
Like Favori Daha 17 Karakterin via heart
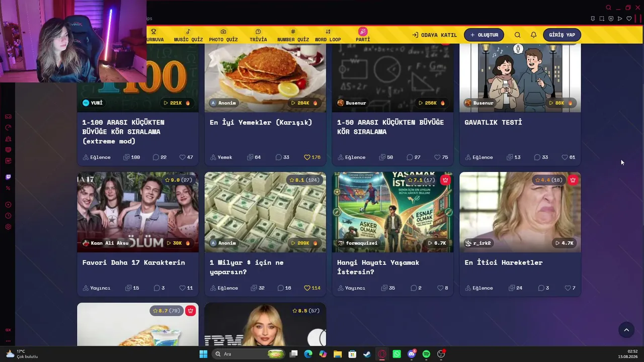(x=183, y=288)
